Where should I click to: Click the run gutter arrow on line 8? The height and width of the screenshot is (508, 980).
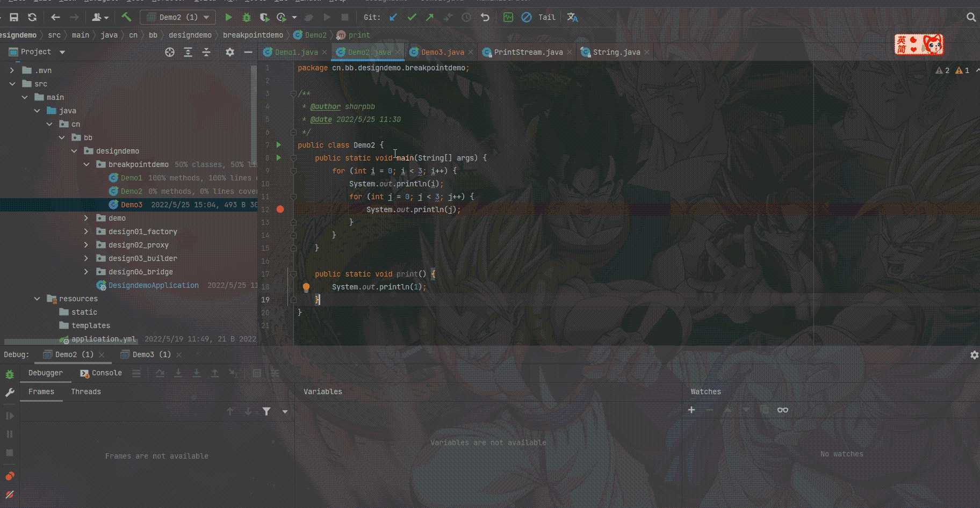(278, 158)
